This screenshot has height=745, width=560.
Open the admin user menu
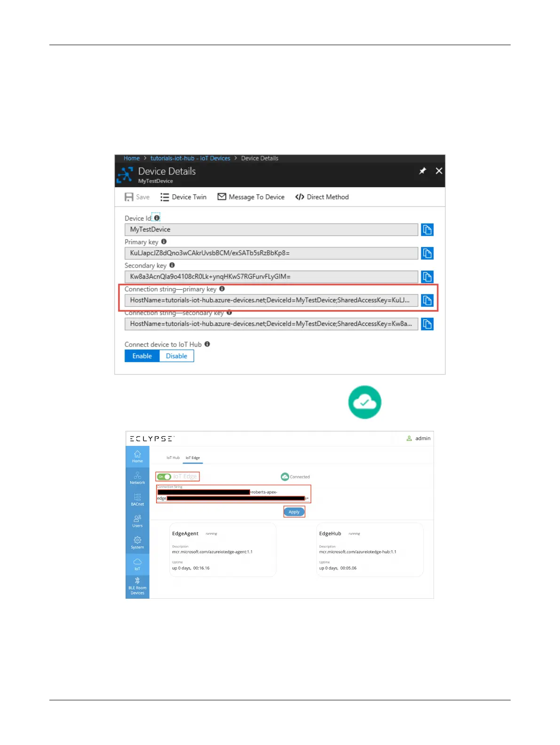[x=418, y=438]
